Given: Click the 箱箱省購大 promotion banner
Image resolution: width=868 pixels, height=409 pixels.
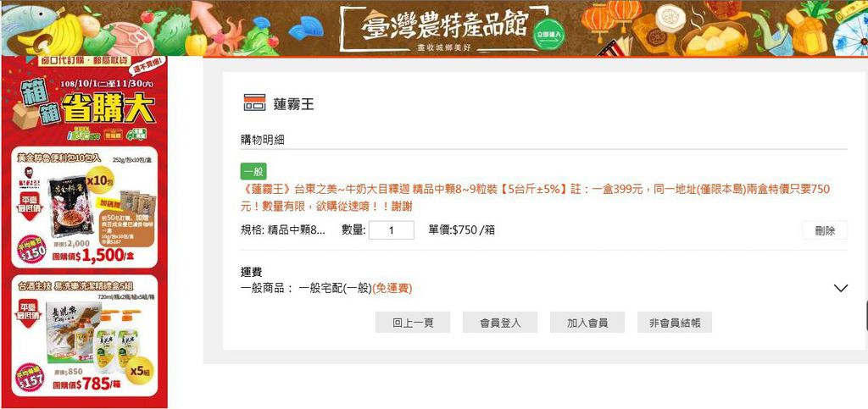Looking at the screenshot, I should pos(84,101).
